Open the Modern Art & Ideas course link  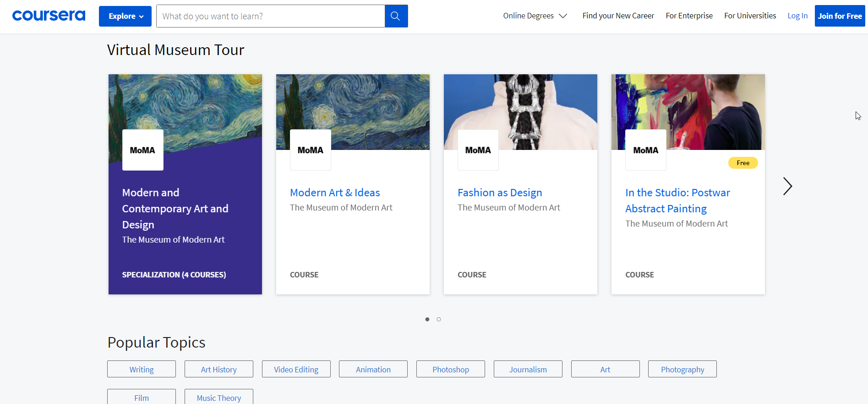click(x=335, y=193)
